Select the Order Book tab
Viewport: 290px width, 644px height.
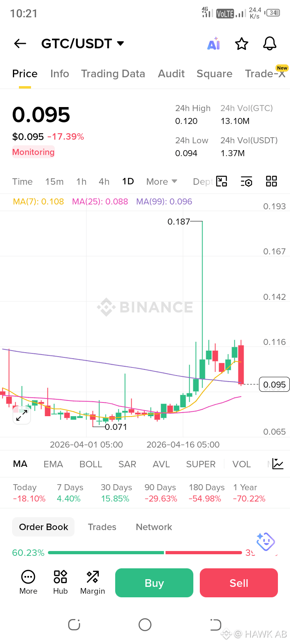43,527
